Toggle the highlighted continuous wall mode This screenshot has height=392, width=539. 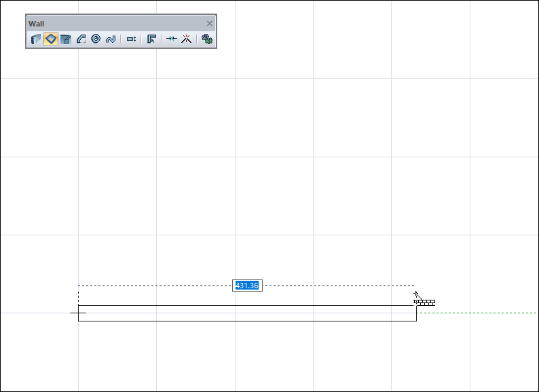coord(51,39)
